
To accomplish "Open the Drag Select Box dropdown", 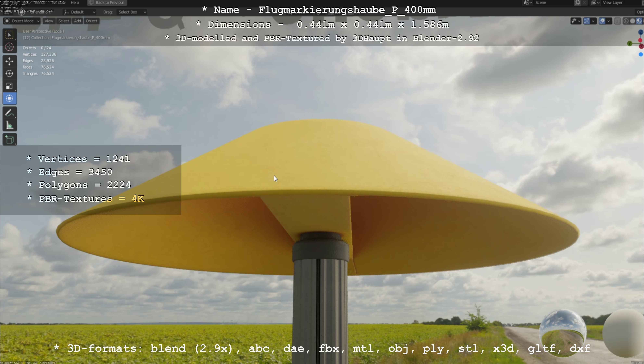I will coord(132,12).
